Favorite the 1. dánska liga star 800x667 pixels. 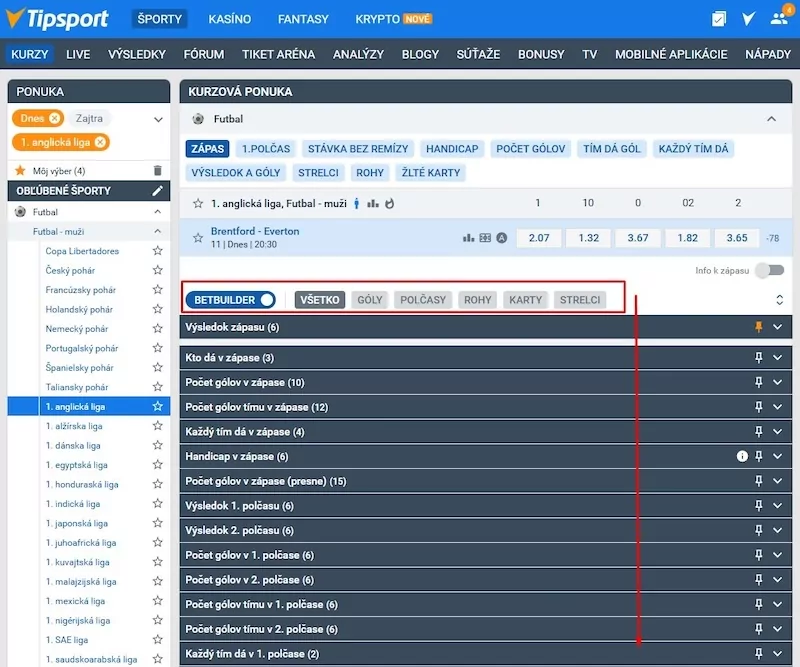[158, 445]
